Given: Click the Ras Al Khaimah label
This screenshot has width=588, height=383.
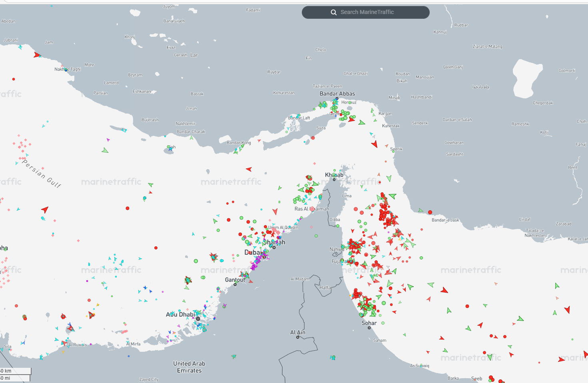Looking at the screenshot, I should click(x=312, y=209).
